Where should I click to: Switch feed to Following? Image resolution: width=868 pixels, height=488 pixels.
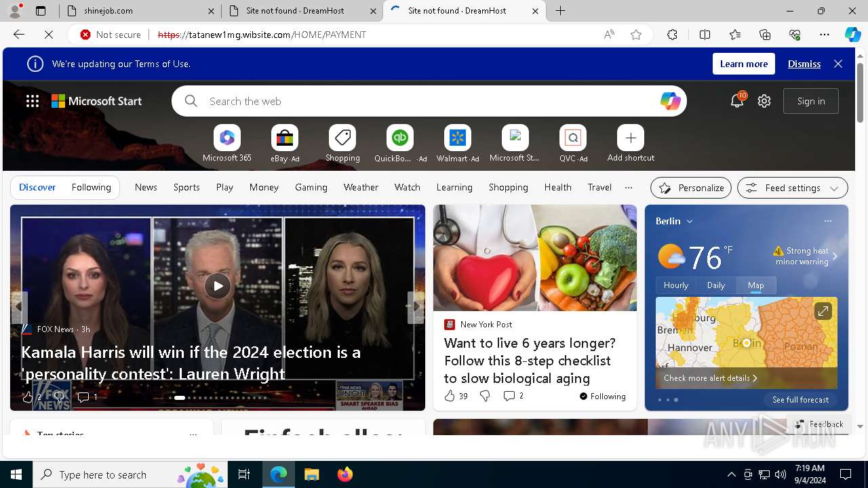click(91, 187)
